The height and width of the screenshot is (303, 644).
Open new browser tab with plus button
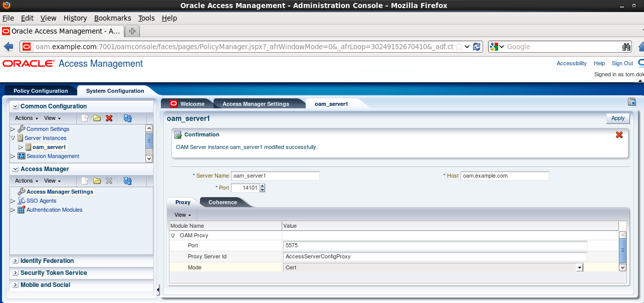(132, 31)
